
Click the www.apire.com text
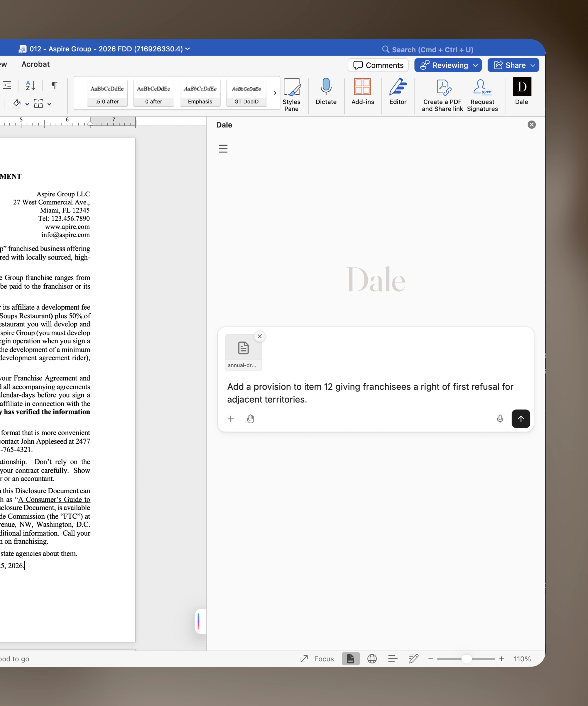(68, 227)
